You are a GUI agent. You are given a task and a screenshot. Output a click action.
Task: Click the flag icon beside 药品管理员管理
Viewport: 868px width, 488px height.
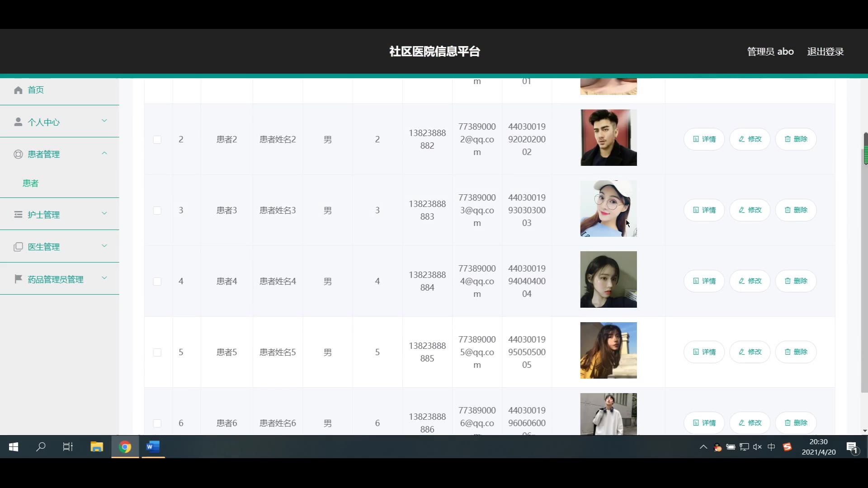click(18, 279)
